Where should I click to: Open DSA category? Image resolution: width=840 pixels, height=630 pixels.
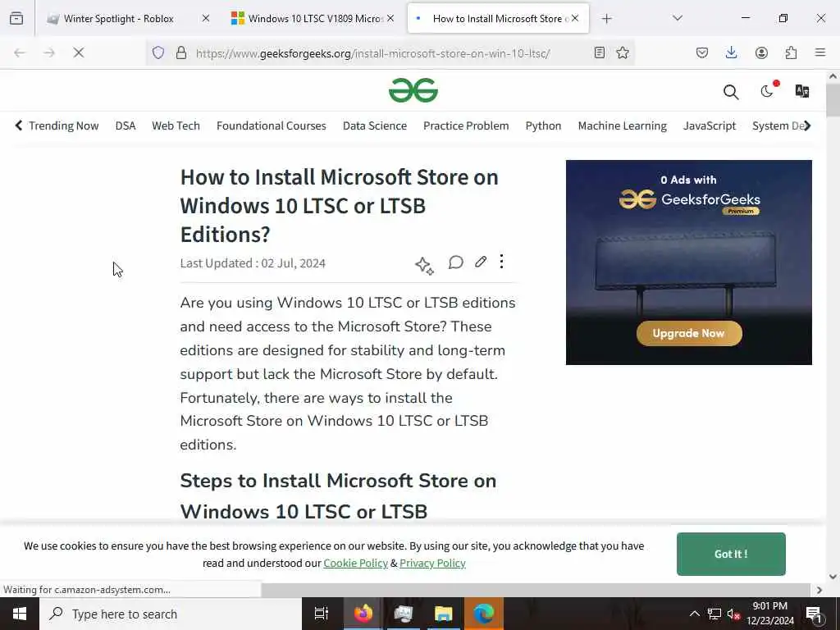[x=126, y=126]
